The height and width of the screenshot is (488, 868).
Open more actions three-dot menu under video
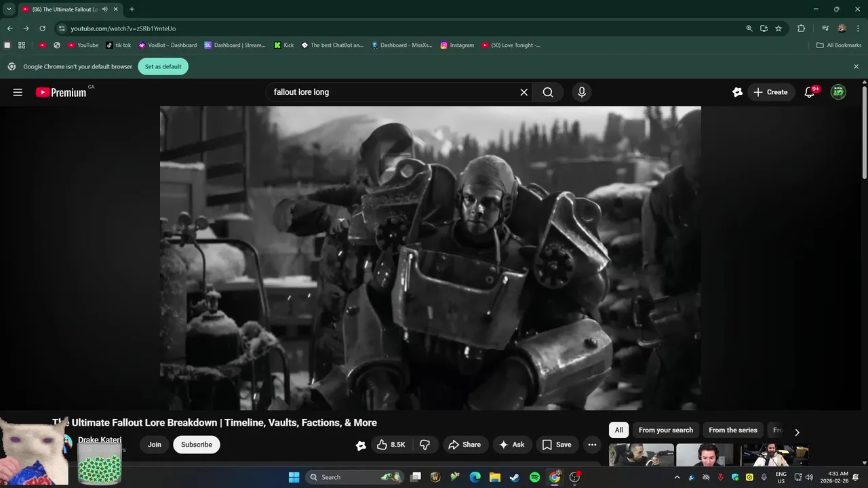coord(592,445)
